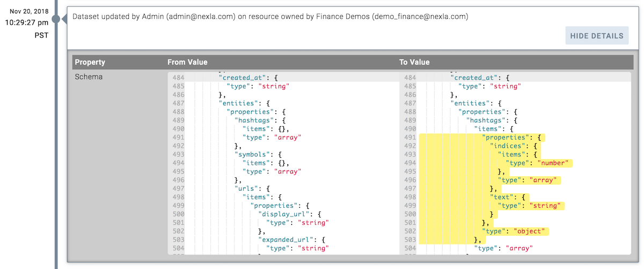The image size is (644, 269).
Task: Click the PST timezone label
Action: coord(40,35)
